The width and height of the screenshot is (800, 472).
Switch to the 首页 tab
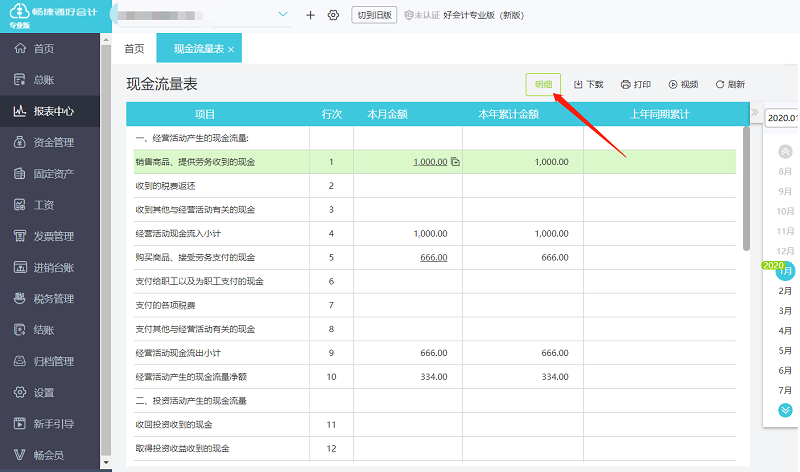134,49
